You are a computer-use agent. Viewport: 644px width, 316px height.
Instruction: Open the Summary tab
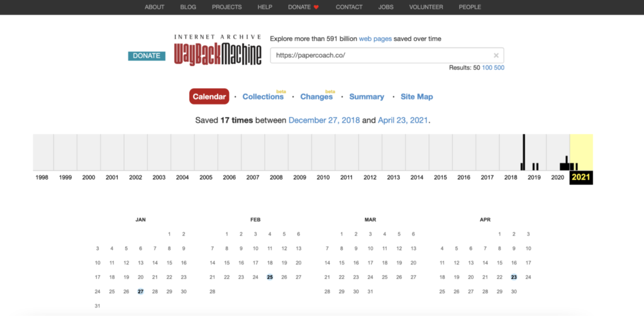click(367, 96)
